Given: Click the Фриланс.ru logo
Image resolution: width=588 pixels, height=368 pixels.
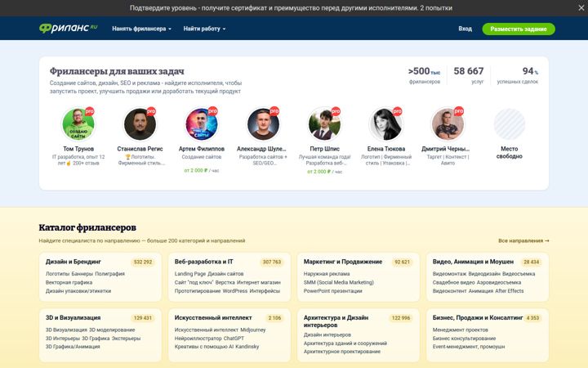Looking at the screenshot, I should click(x=68, y=28).
